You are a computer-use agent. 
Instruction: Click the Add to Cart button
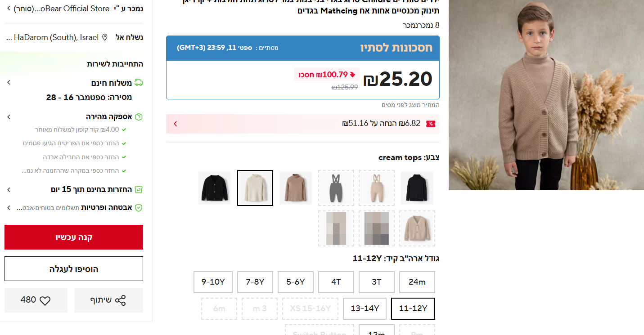[74, 269]
